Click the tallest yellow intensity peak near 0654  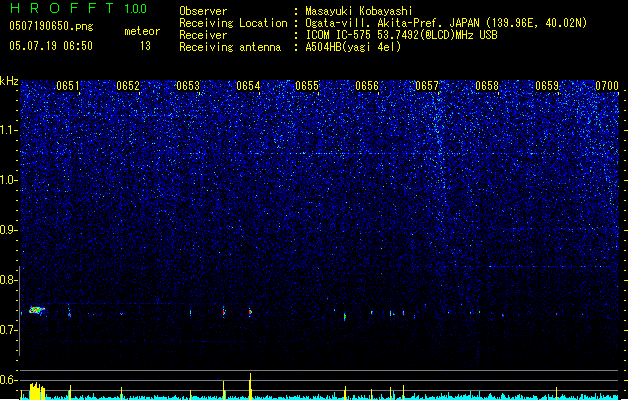[250, 386]
